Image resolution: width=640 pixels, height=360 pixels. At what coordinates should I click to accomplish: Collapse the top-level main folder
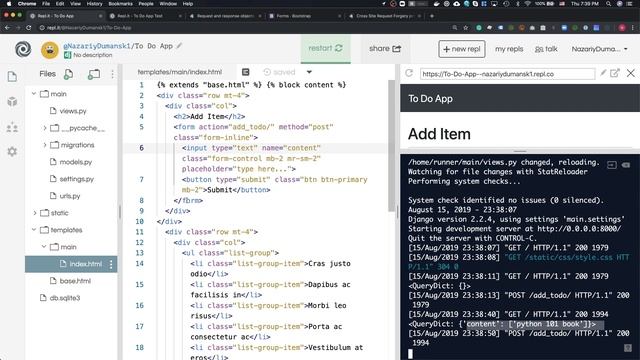tap(34, 94)
